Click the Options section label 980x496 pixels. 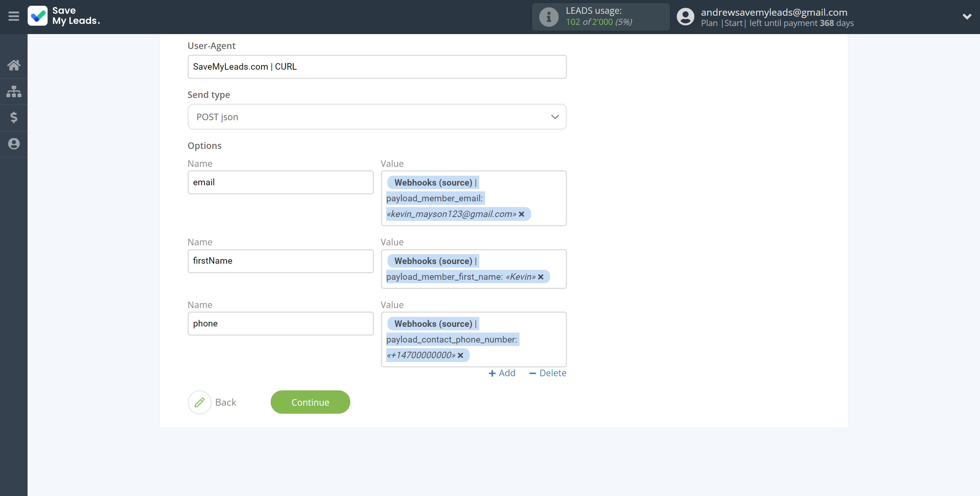click(204, 146)
